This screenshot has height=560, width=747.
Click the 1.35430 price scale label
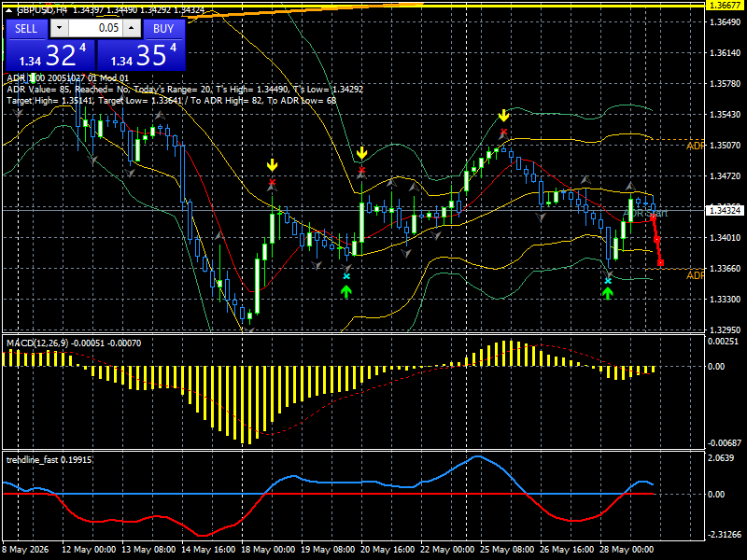point(726,114)
